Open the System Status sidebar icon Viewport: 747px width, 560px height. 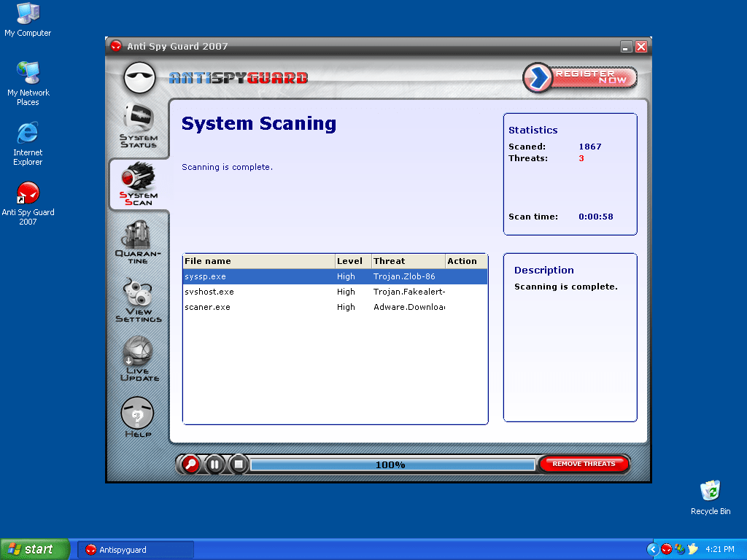(138, 125)
